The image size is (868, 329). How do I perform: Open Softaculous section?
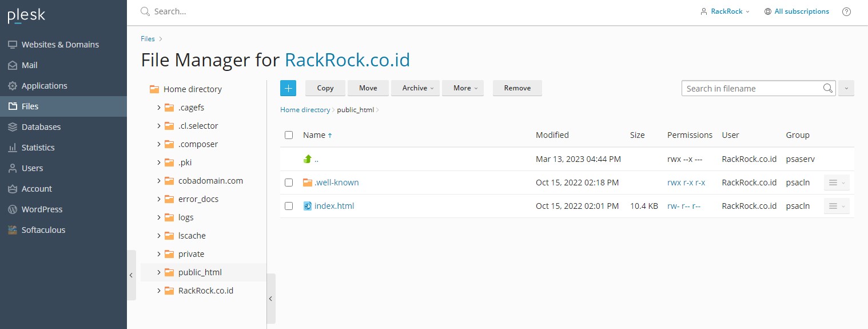[63, 230]
